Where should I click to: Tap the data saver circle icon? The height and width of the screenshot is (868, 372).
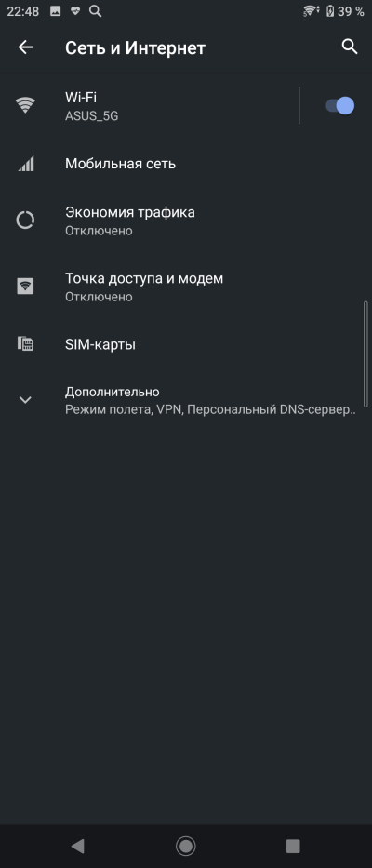(x=25, y=220)
